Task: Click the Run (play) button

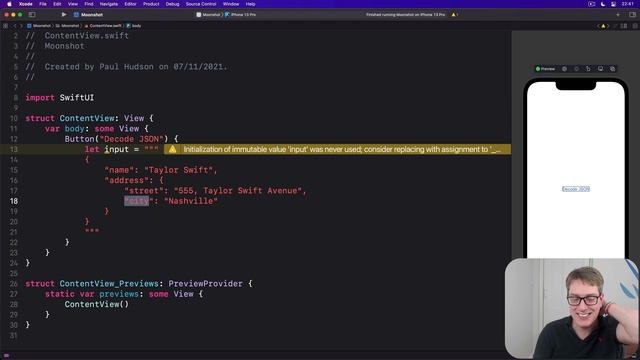Action: pos(64,15)
